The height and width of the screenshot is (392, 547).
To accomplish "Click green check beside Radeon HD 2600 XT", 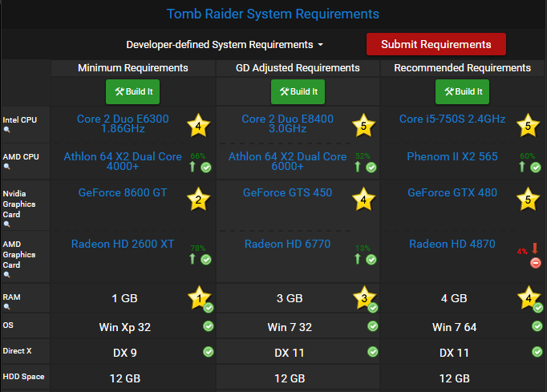I will [x=206, y=260].
